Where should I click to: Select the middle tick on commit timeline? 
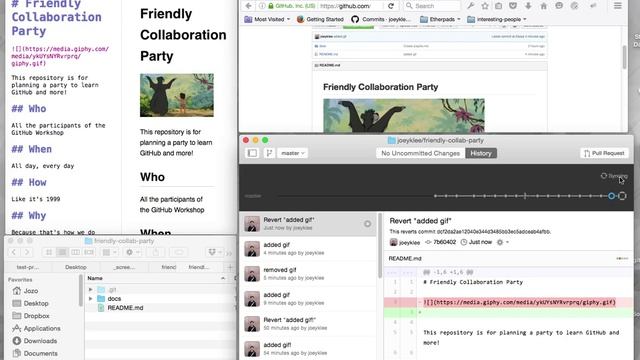[x=525, y=196]
